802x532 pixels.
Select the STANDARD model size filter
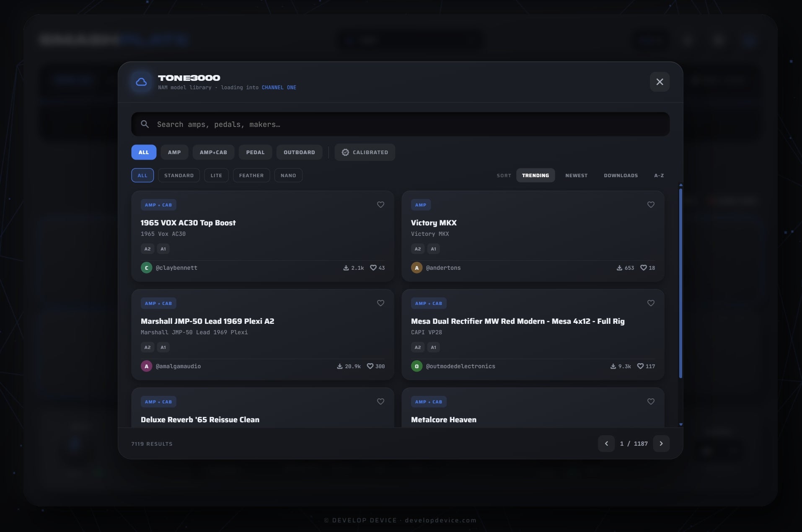179,175
